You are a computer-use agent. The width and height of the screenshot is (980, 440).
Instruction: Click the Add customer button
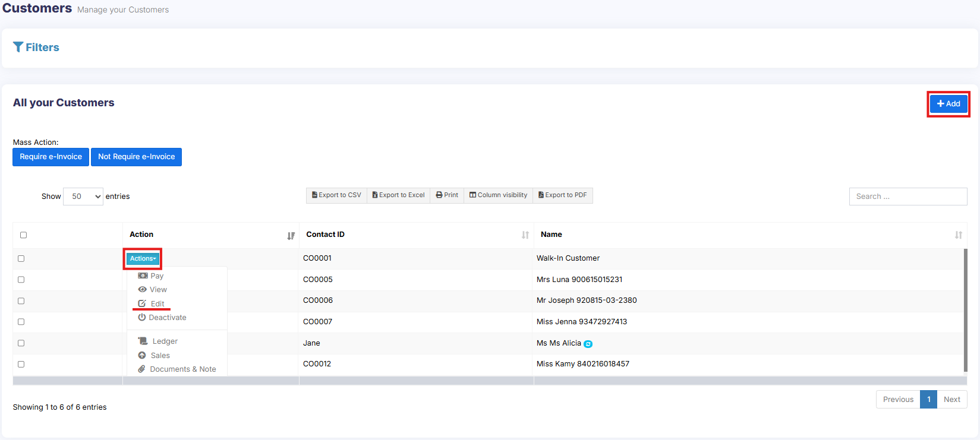click(x=949, y=104)
